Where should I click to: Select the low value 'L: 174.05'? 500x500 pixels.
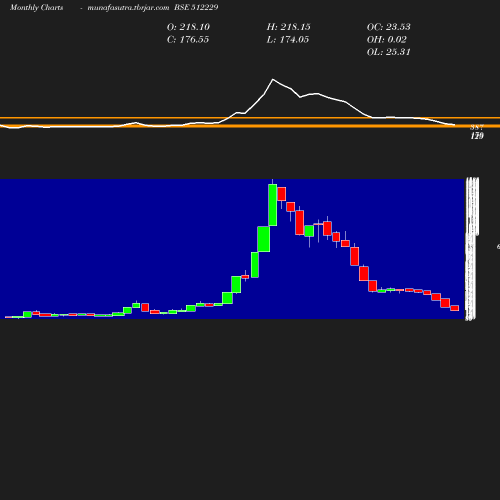288,39
